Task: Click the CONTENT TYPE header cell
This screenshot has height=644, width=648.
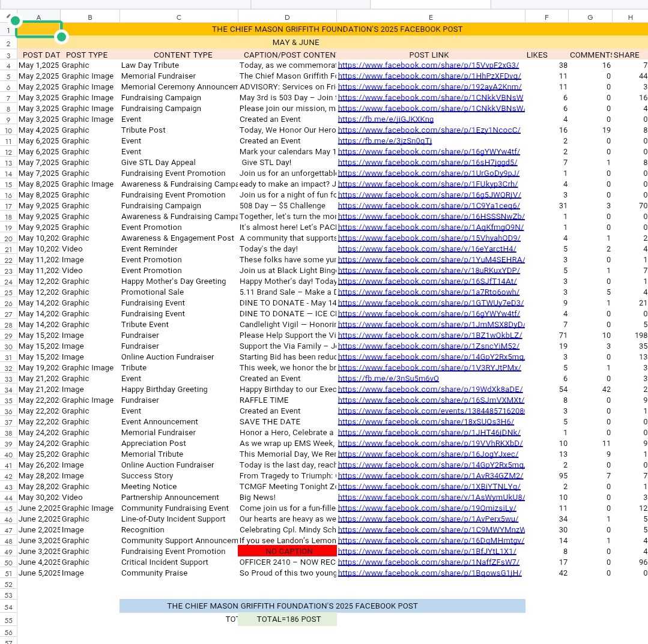Action: (x=179, y=55)
